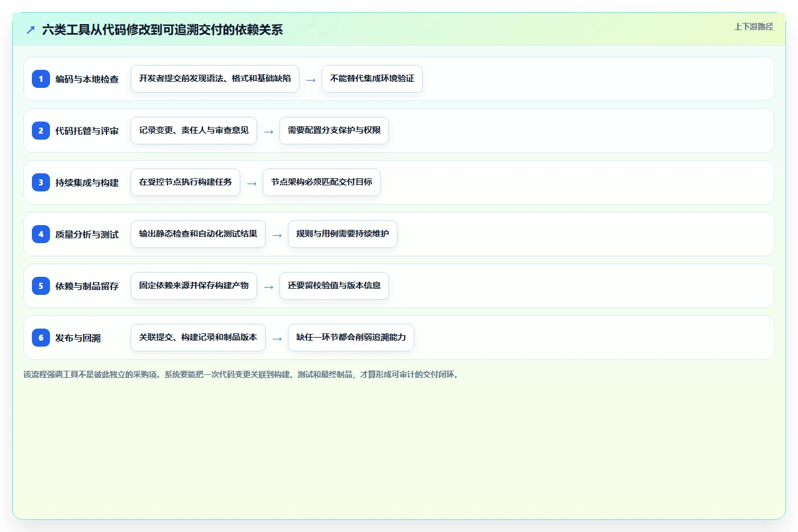Click the arrow in the 质量分析与测试 row

(x=277, y=235)
